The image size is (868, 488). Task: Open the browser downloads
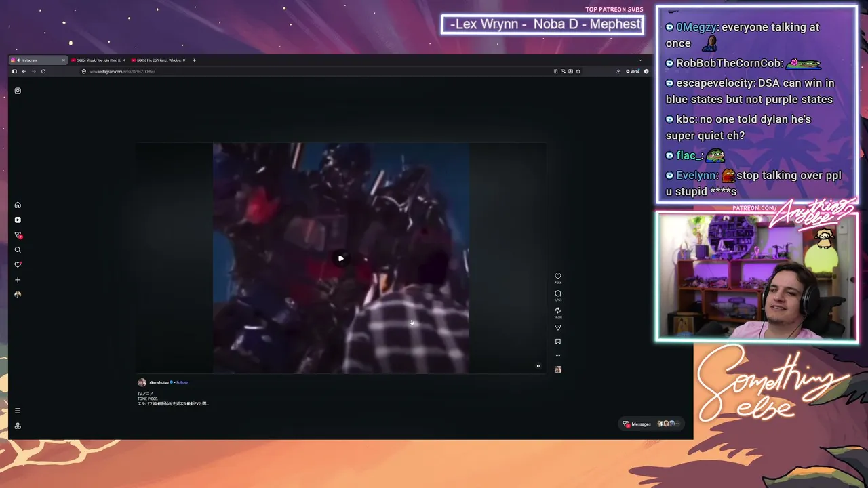(x=618, y=71)
